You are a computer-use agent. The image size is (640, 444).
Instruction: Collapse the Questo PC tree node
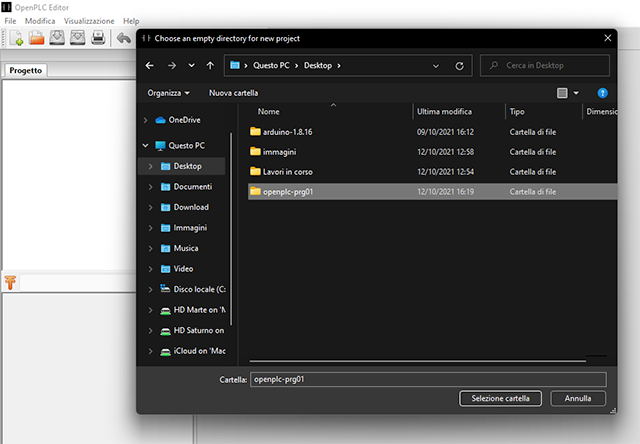[146, 145]
